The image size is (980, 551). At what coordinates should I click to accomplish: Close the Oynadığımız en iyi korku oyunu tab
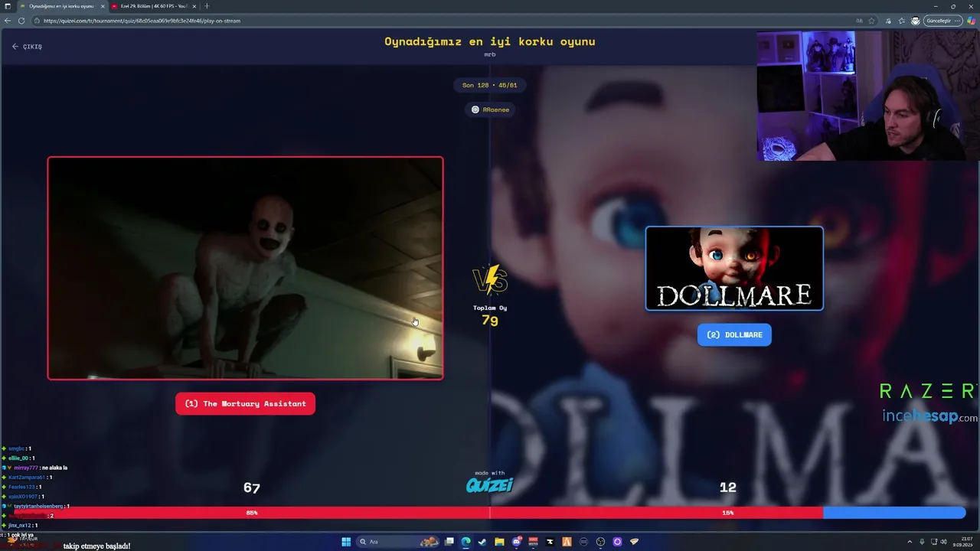pyautogui.click(x=103, y=6)
